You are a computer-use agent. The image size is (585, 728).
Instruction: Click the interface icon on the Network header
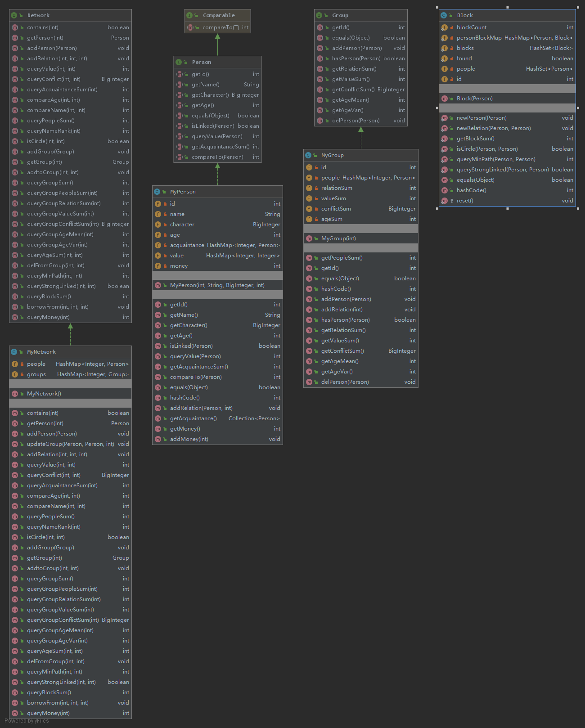click(14, 15)
